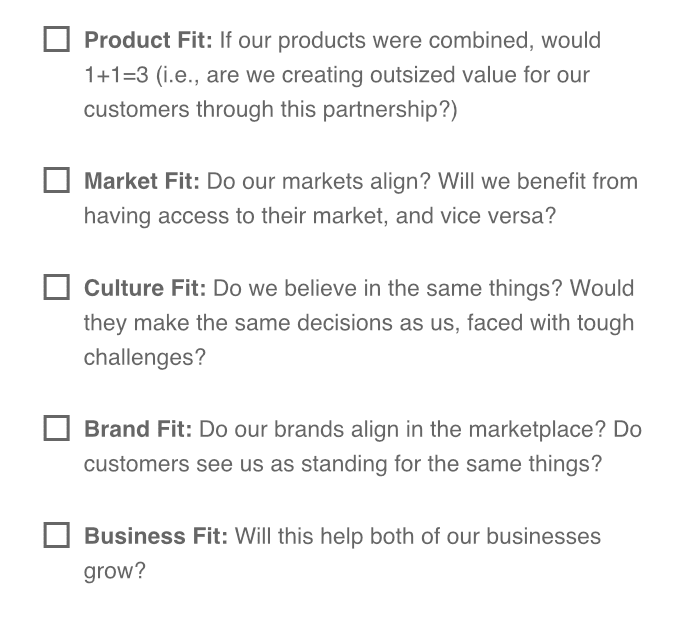Toggle the Business Fit checkbox

click(x=57, y=536)
